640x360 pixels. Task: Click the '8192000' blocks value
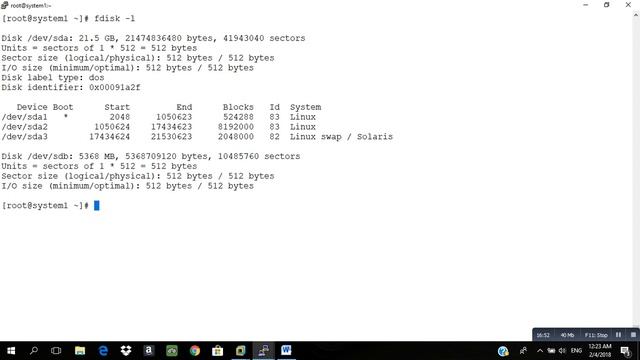coord(236,127)
